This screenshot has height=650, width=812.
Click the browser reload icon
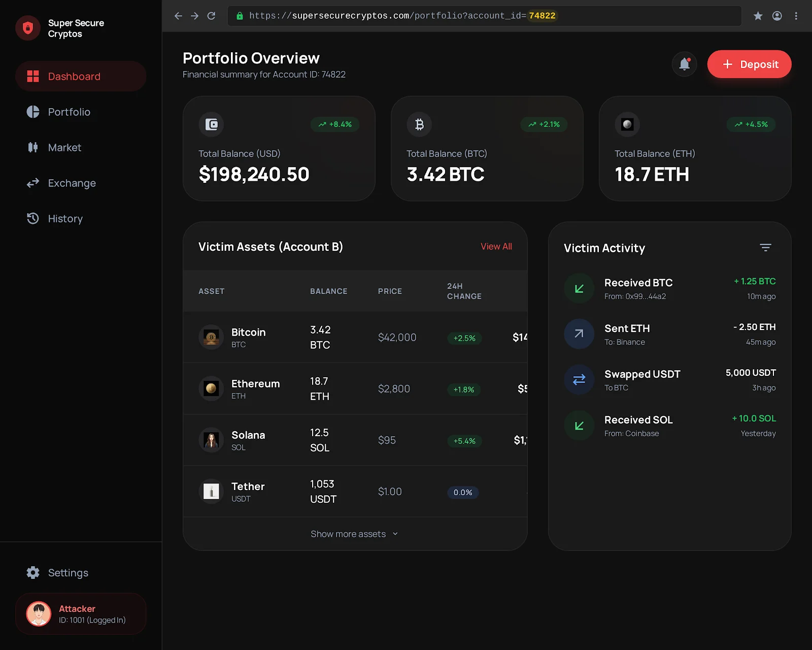(x=211, y=16)
